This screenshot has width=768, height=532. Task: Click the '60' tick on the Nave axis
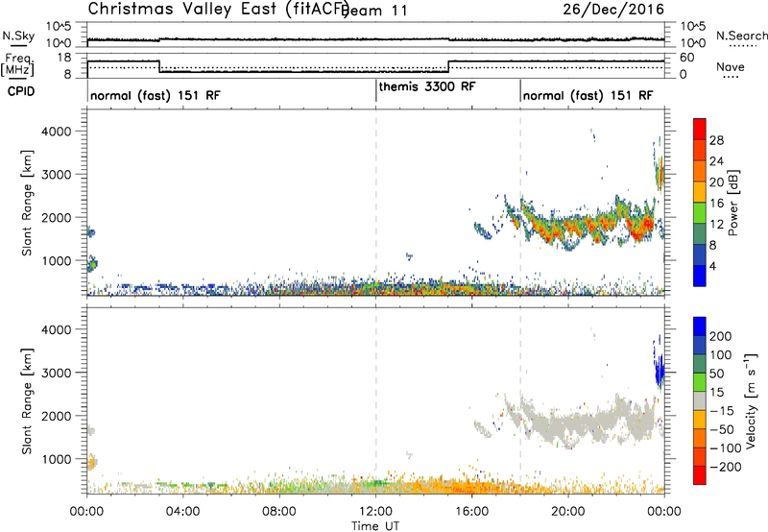[x=687, y=58]
